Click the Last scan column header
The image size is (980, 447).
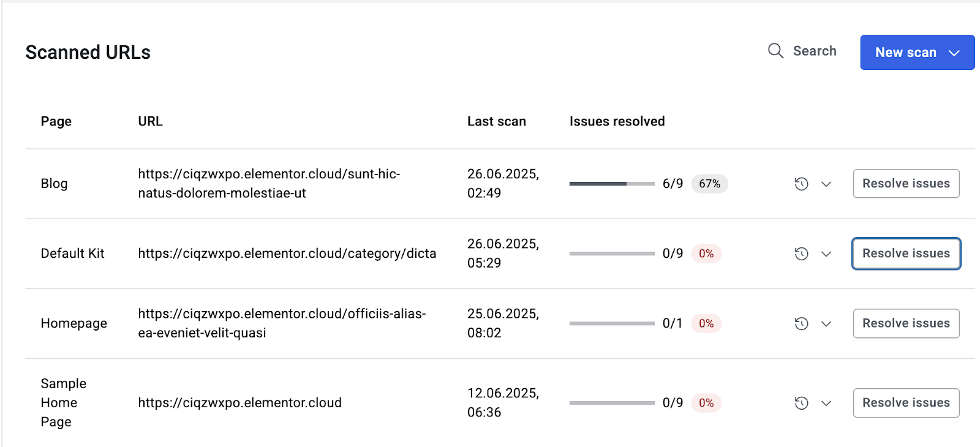tap(496, 121)
